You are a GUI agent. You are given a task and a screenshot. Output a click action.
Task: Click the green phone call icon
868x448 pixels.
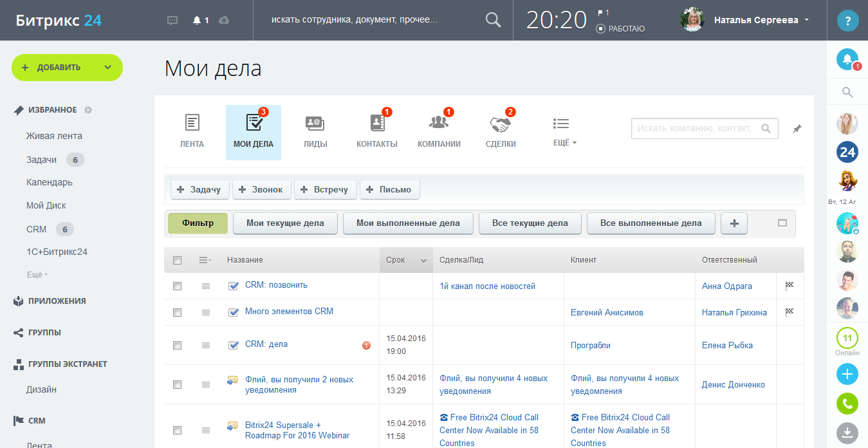pos(847,404)
